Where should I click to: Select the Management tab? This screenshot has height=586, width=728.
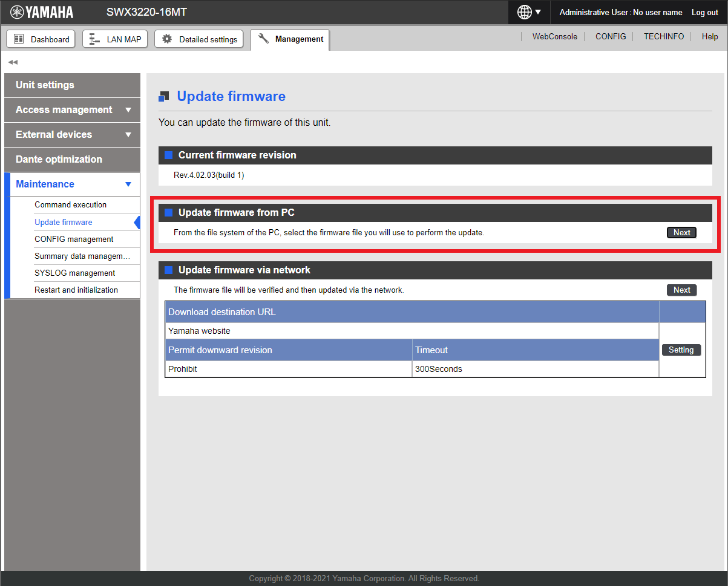pyautogui.click(x=290, y=39)
